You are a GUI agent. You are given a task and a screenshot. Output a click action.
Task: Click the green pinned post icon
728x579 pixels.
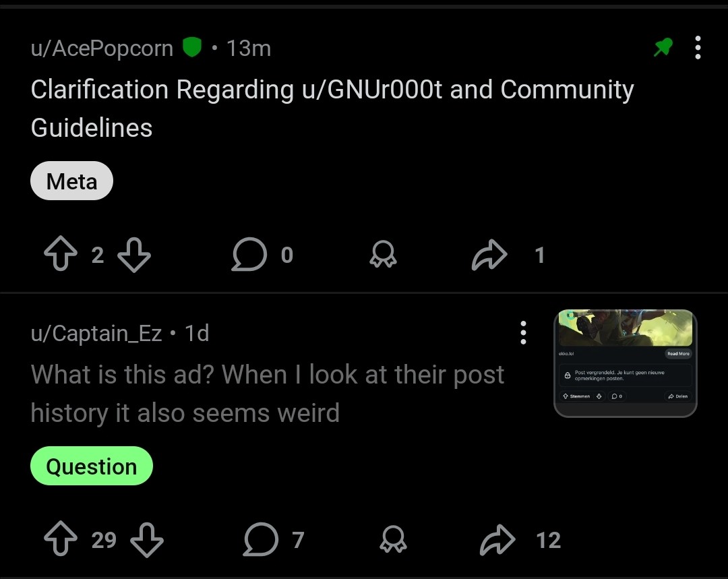[x=663, y=48]
